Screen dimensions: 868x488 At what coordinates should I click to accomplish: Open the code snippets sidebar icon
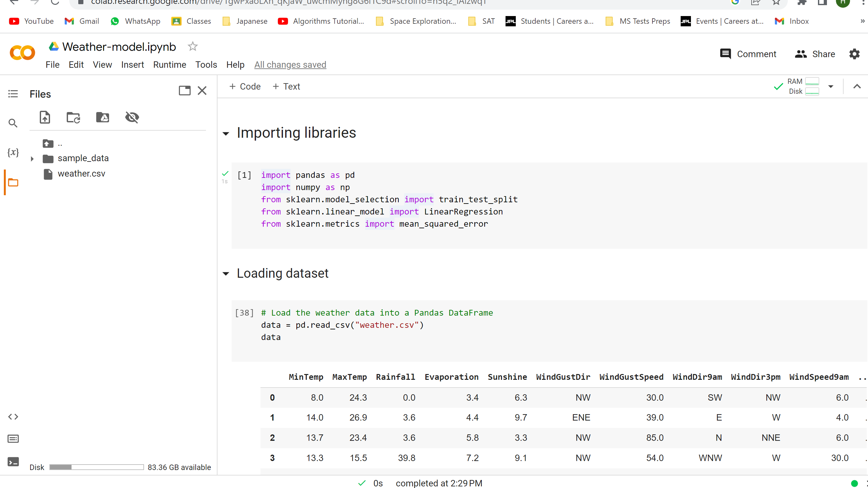(13, 416)
